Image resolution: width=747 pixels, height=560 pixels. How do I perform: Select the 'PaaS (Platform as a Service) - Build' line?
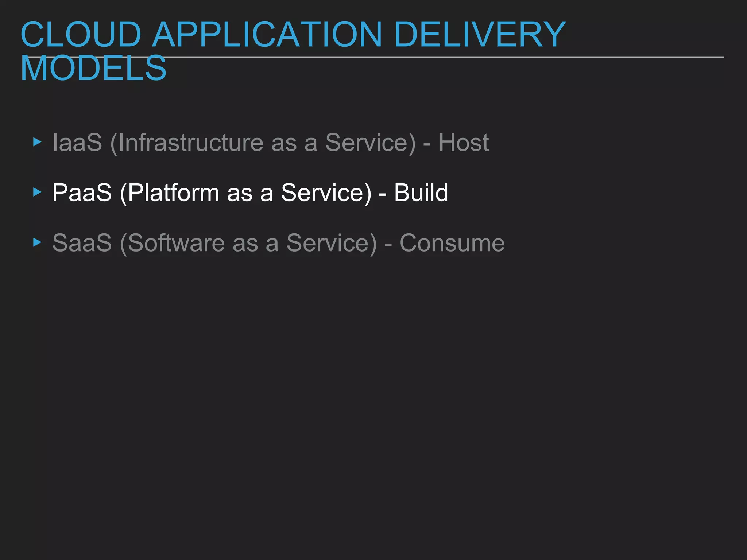click(x=250, y=193)
